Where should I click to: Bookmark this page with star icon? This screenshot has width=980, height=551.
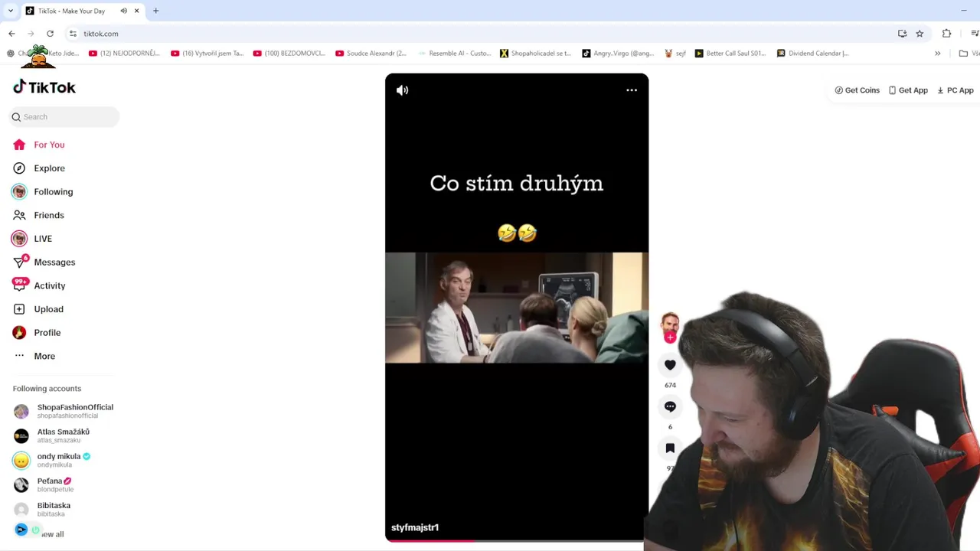coord(920,34)
